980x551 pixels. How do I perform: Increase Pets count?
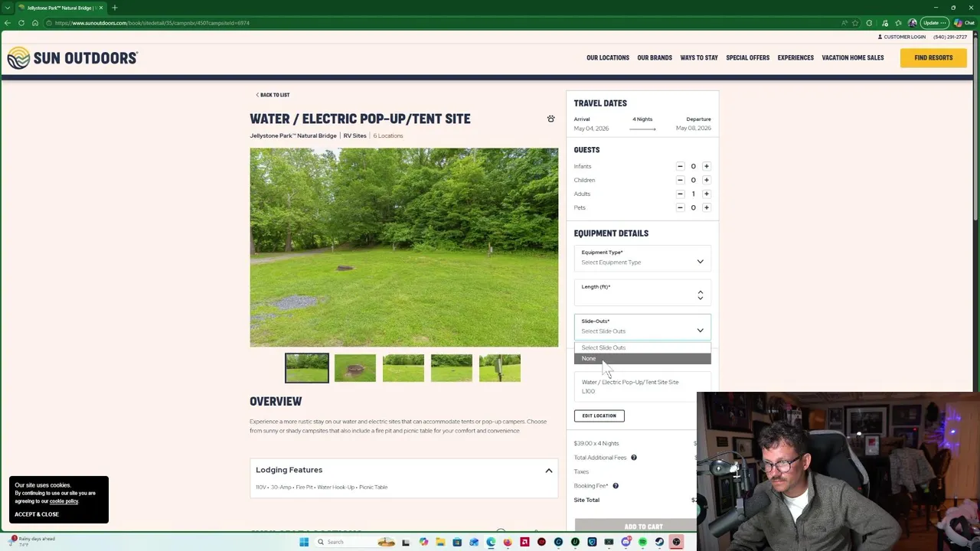706,207
